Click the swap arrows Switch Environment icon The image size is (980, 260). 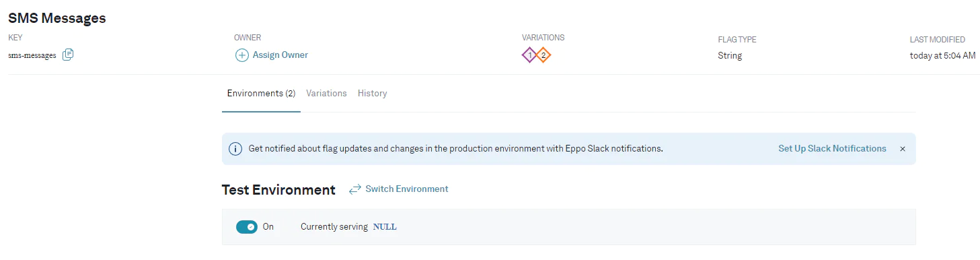[355, 190]
